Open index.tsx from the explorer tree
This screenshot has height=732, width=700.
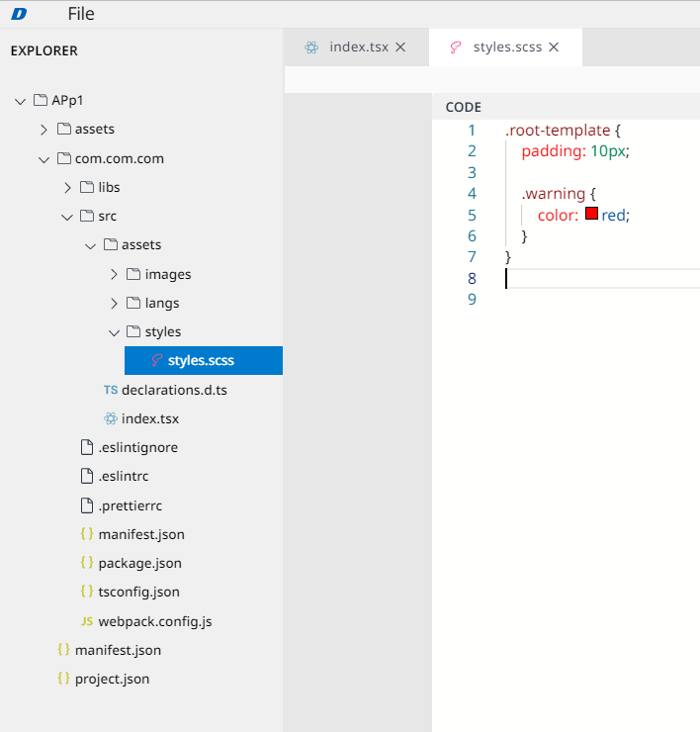pos(150,418)
